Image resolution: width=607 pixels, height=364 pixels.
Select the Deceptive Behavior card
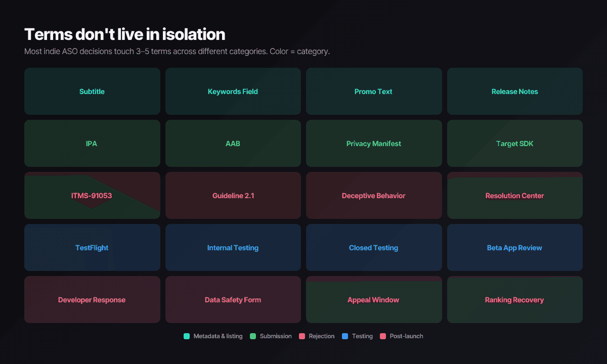pos(374,196)
